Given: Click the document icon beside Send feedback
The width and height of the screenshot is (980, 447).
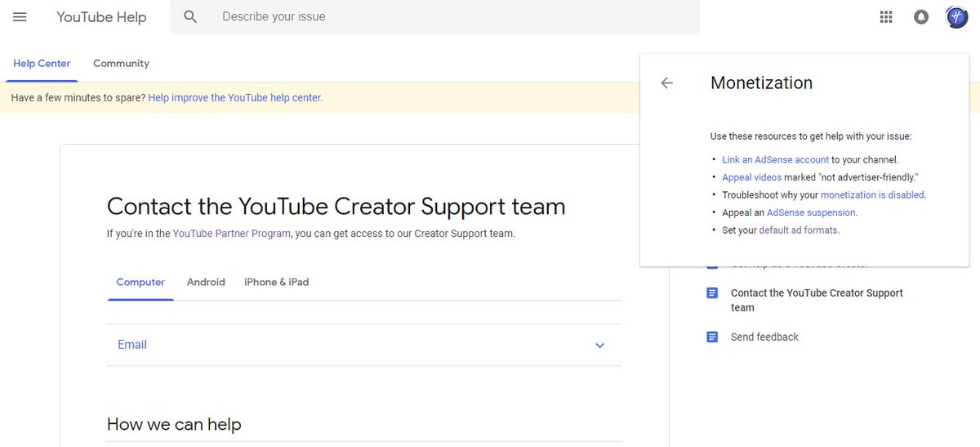Looking at the screenshot, I should 712,337.
